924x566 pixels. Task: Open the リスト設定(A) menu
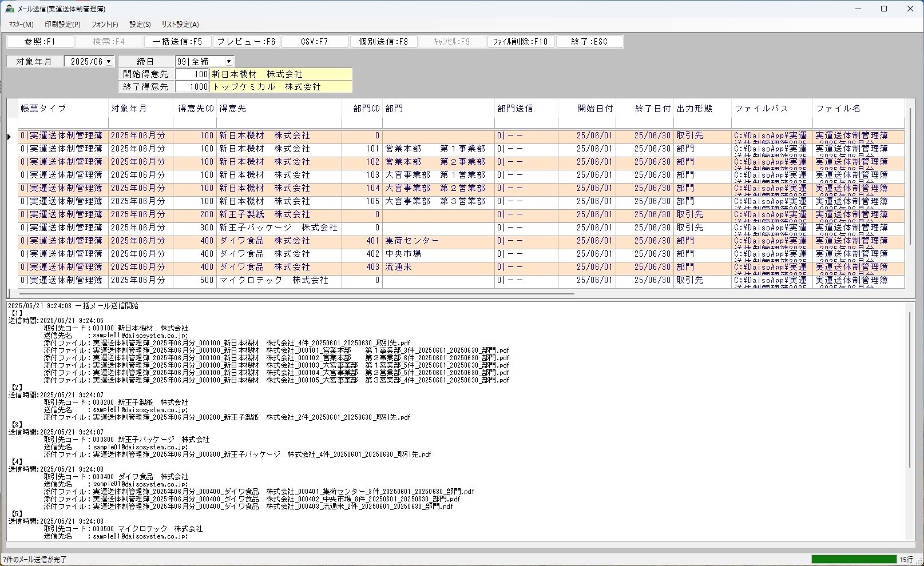180,25
